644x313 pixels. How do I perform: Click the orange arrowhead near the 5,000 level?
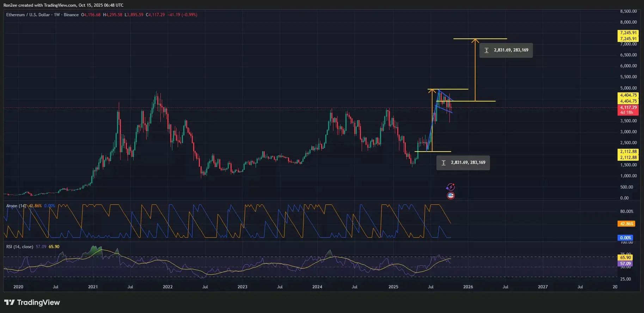point(433,91)
